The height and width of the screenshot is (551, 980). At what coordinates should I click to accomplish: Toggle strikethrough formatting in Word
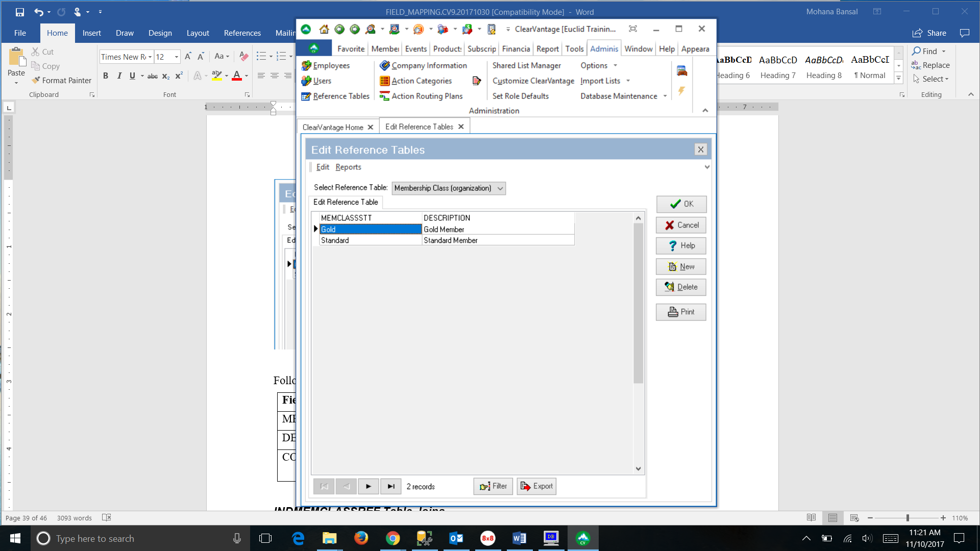pos(152,76)
